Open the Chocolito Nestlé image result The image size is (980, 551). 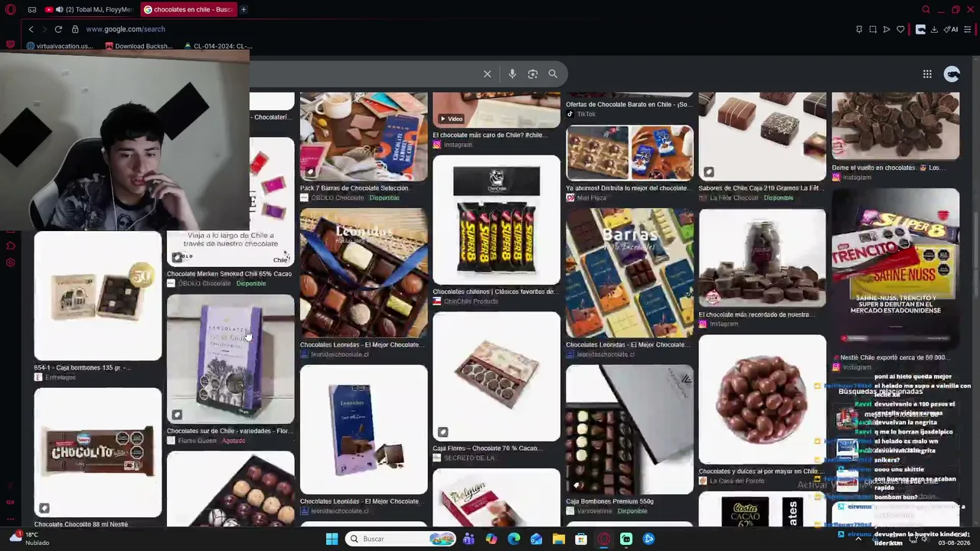click(x=98, y=453)
